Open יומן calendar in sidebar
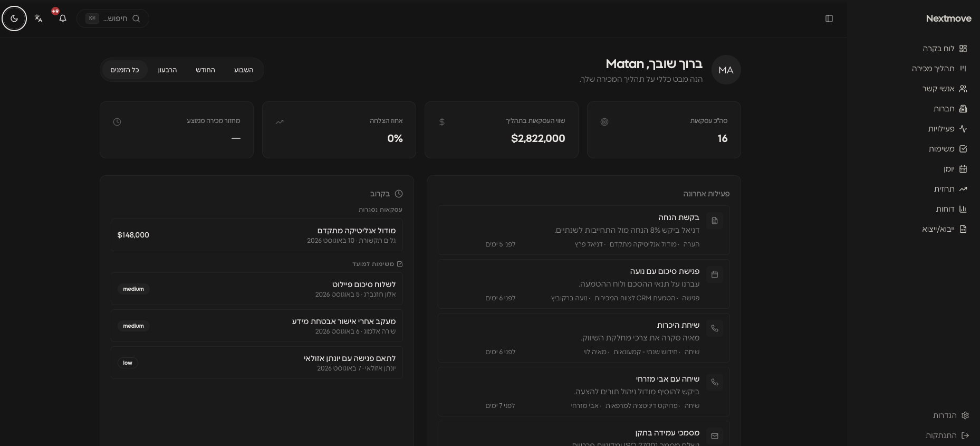Screen dimensions: 980x446 click(x=955, y=169)
